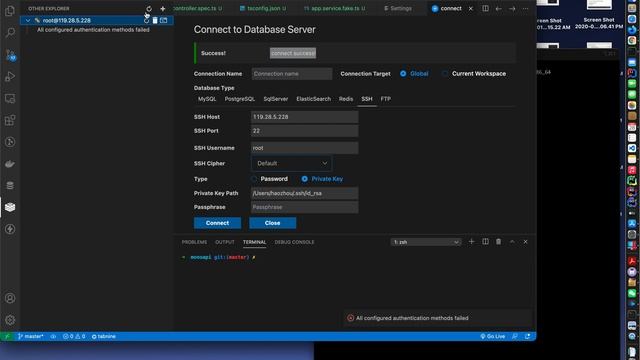Split the terminal panel
Image resolution: width=640 pixels, height=360 pixels.
(485, 242)
